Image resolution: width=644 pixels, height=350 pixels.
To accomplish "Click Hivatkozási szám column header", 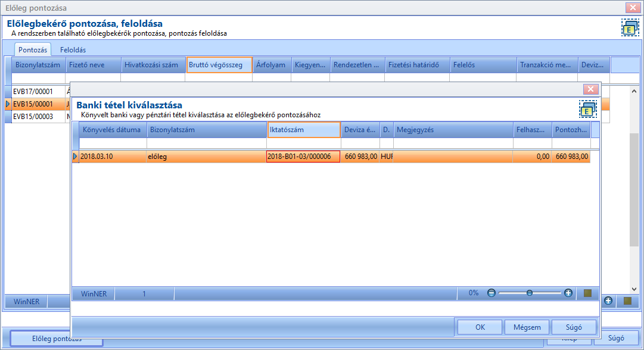I will pyautogui.click(x=153, y=65).
